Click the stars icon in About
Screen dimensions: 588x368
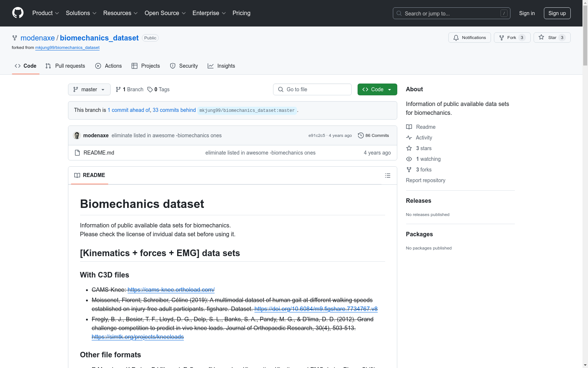(409, 148)
